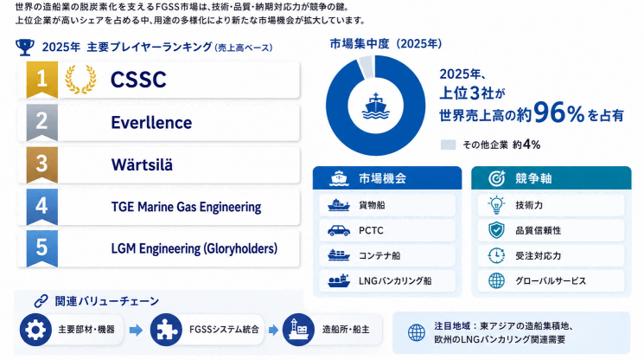
Task: Click the FGSSシステム統合 value chain label
Action: pyautogui.click(x=224, y=330)
